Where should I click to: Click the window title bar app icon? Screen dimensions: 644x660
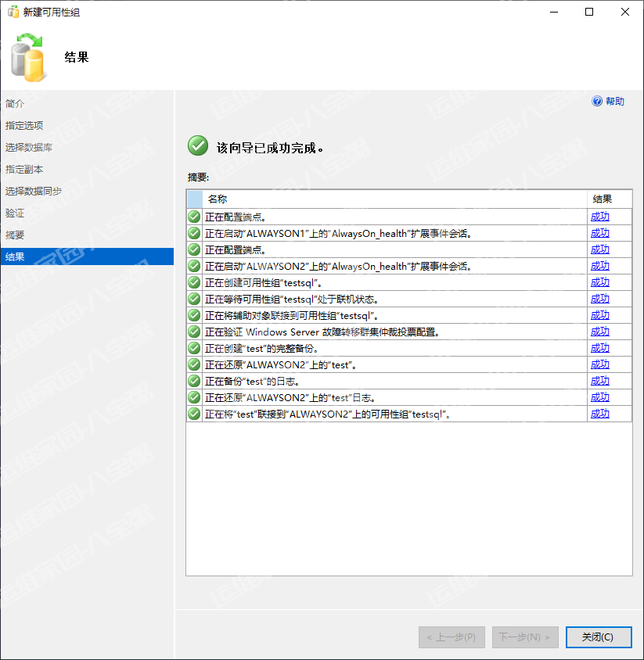point(13,13)
